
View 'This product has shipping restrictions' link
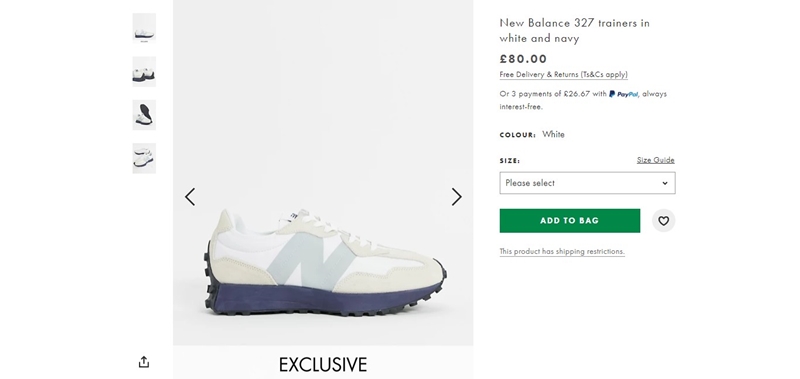pos(562,251)
